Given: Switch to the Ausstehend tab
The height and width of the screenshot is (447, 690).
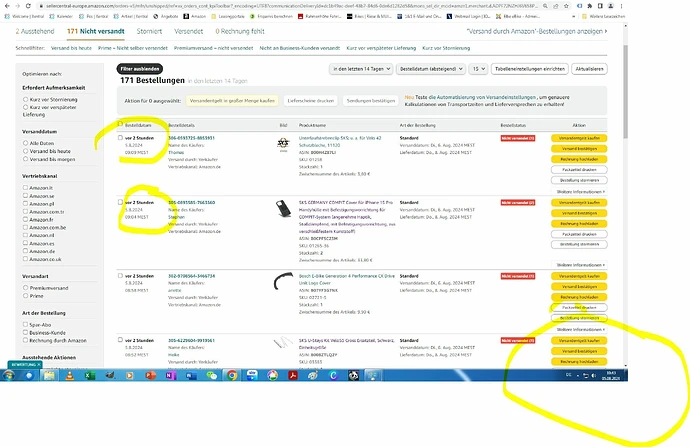Looking at the screenshot, I should pos(35,31).
